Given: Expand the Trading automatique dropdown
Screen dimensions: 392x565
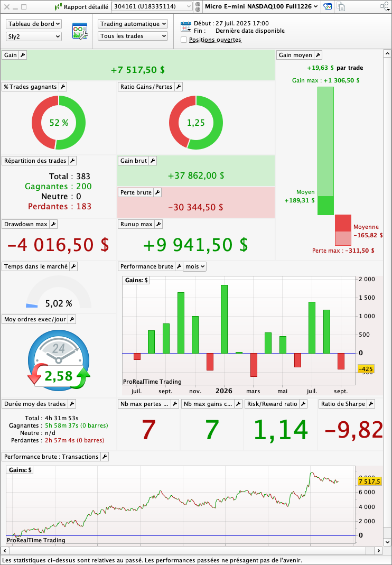Looking at the screenshot, I should point(133,24).
